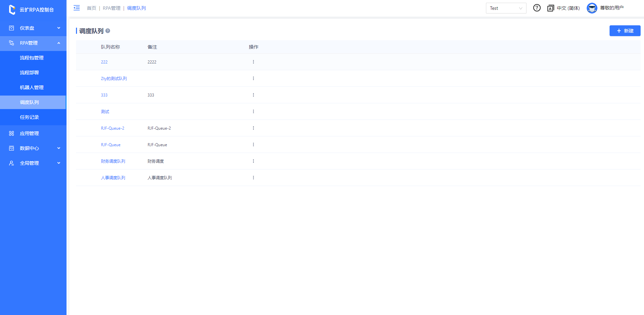644x315 pixels.
Task: Click the help tooltip icon beside 调度队列 title
Action: click(x=108, y=31)
